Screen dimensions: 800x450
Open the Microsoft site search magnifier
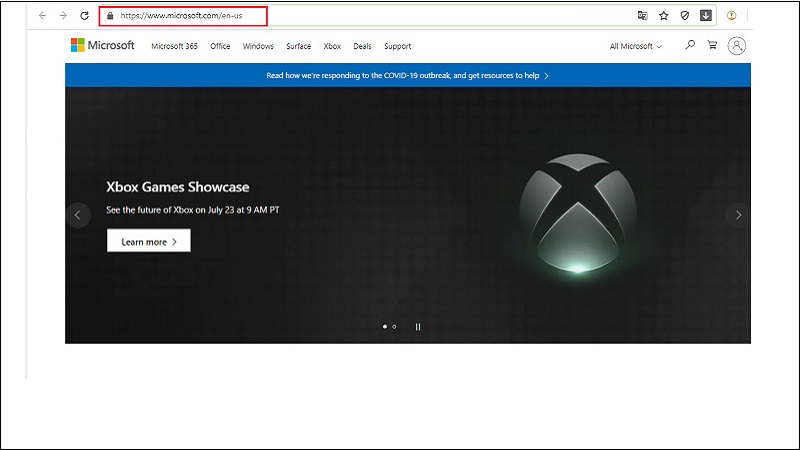(x=690, y=45)
